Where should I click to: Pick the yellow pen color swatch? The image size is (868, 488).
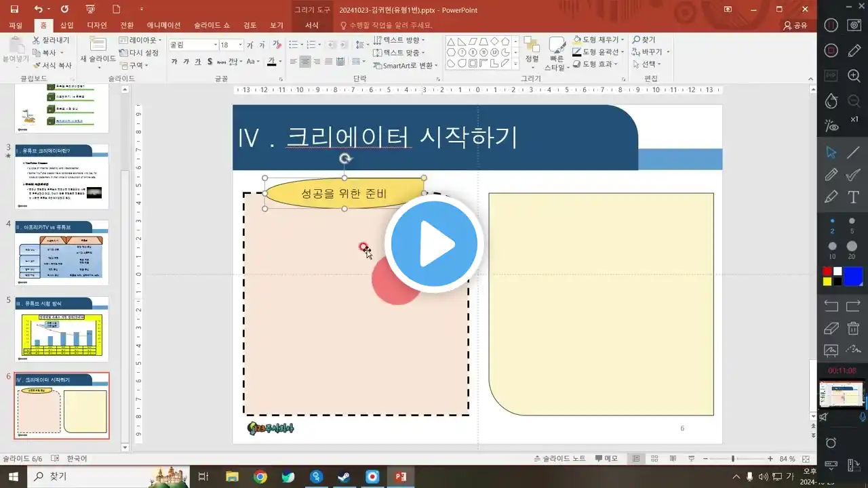click(827, 281)
